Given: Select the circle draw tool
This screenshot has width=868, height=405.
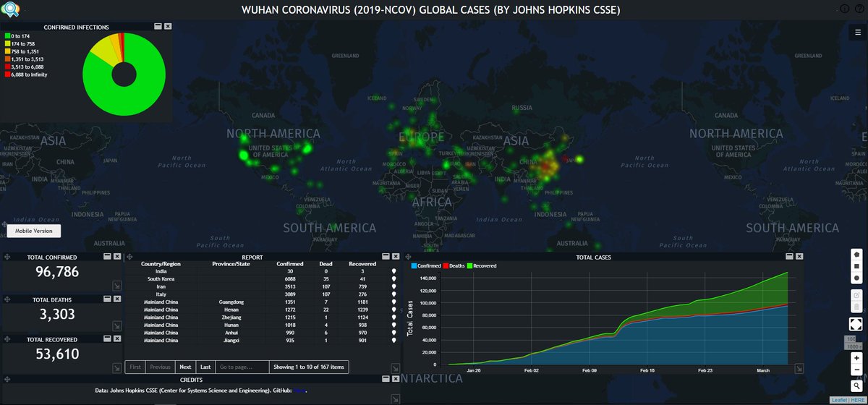Looking at the screenshot, I should (857, 278).
